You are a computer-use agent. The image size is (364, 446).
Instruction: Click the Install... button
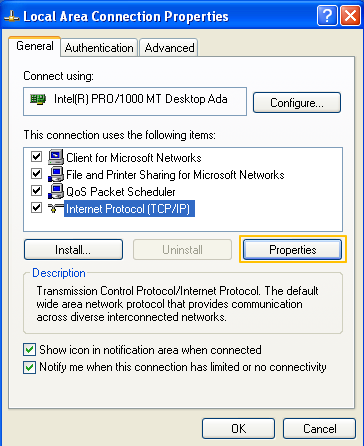click(73, 250)
